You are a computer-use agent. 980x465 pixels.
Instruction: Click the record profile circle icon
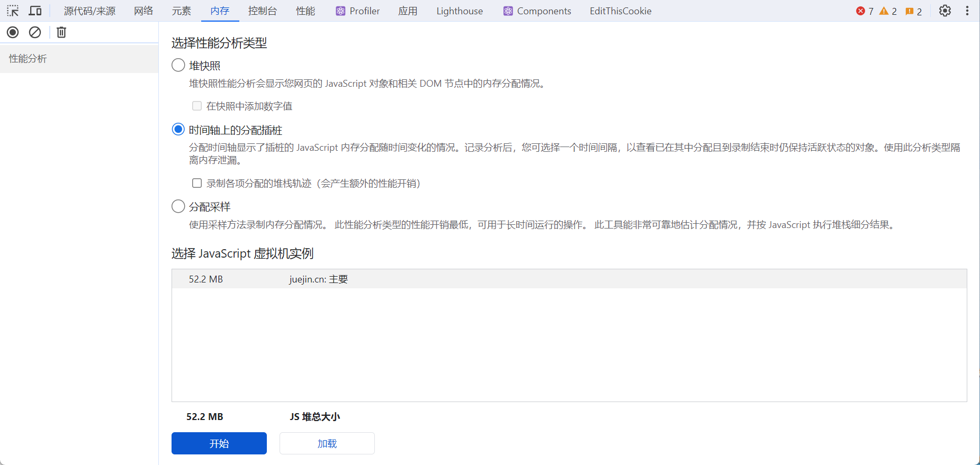(x=13, y=32)
